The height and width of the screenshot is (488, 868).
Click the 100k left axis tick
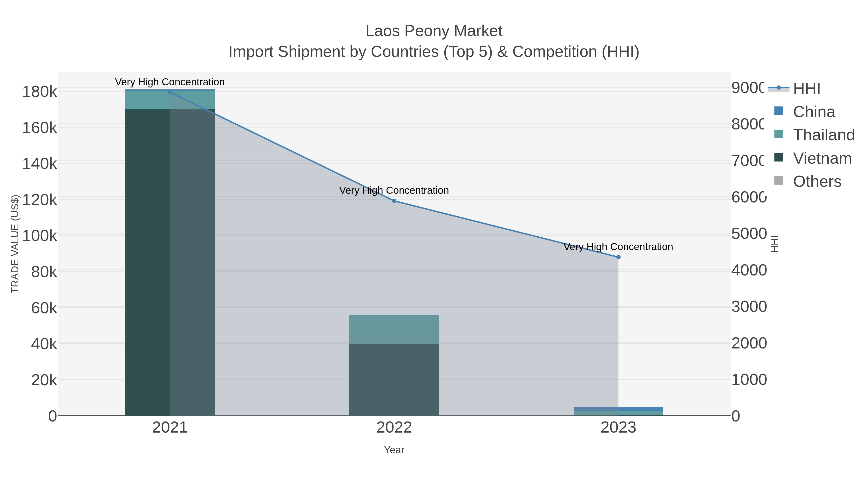pos(40,236)
